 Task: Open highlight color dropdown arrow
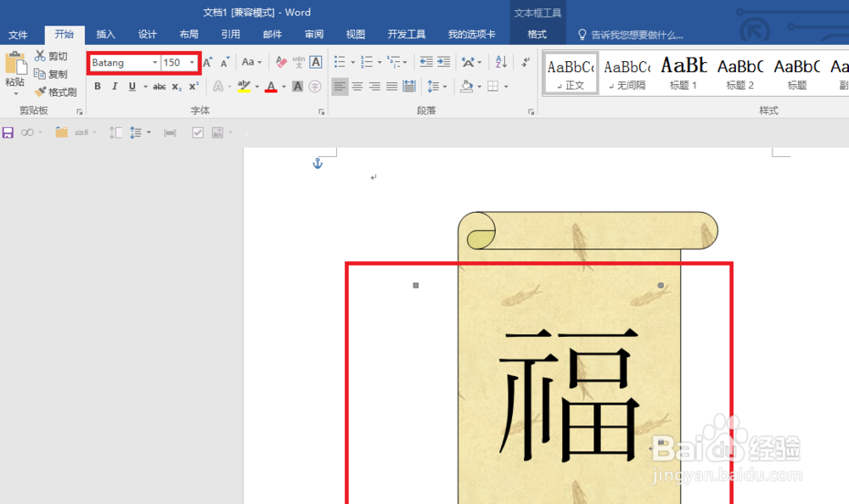coord(257,87)
